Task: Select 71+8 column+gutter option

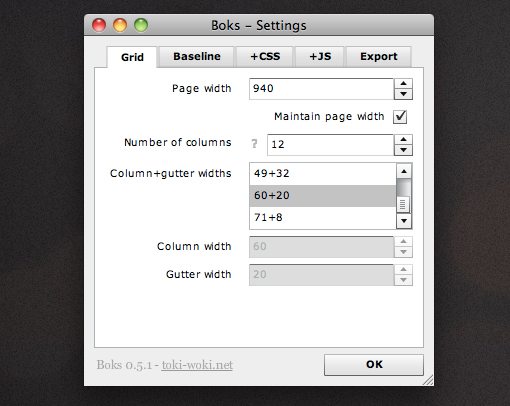Action: (323, 218)
